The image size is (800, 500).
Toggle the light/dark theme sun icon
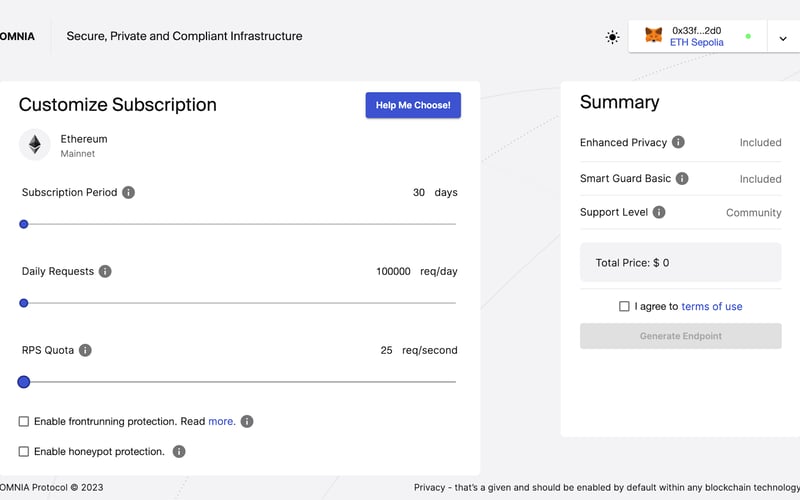tap(612, 37)
